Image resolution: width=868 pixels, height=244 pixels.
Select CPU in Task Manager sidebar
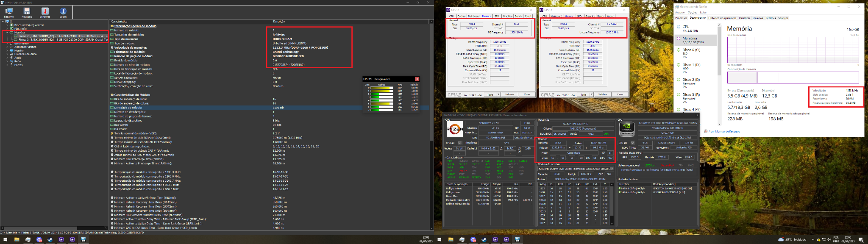(x=696, y=28)
